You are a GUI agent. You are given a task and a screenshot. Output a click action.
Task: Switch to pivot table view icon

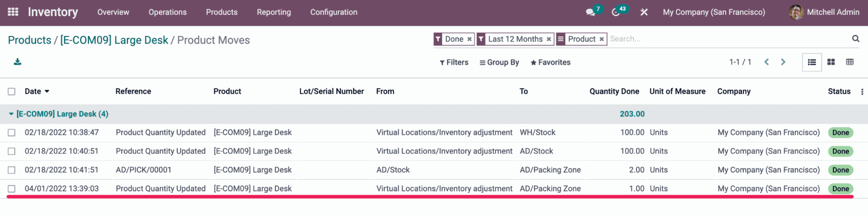point(850,62)
